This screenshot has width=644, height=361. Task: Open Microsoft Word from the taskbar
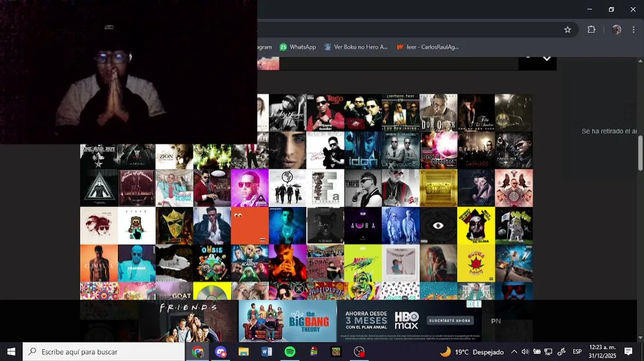click(267, 352)
